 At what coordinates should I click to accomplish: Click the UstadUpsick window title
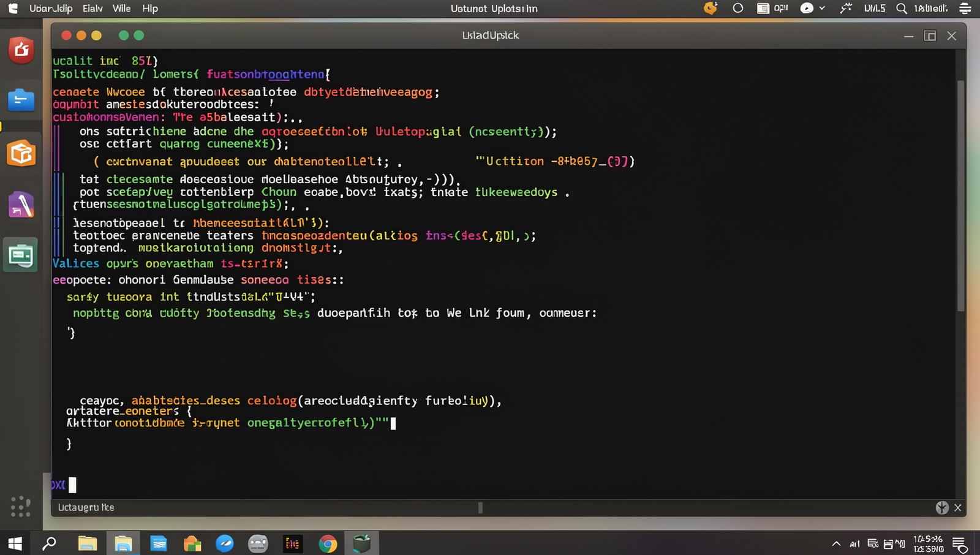pyautogui.click(x=490, y=36)
